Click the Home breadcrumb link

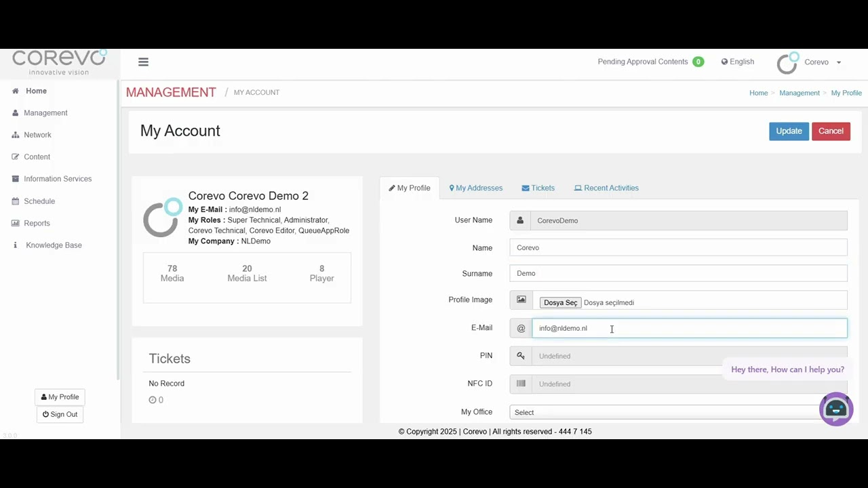pos(758,93)
